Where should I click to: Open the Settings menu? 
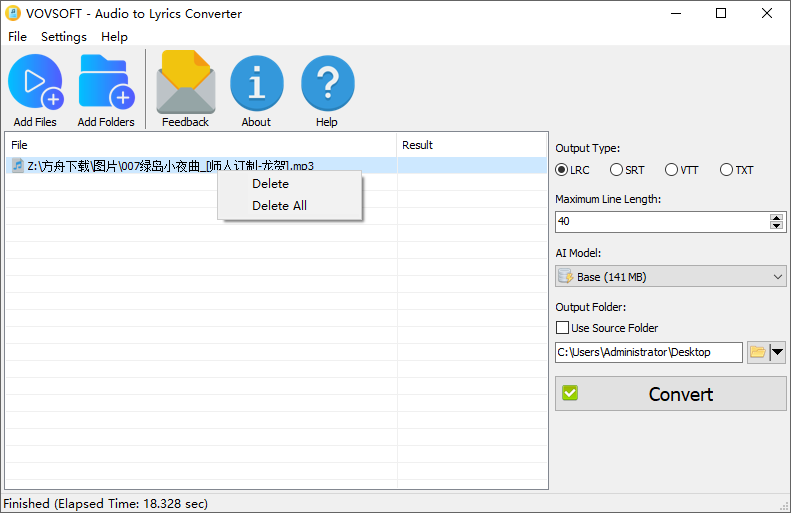tap(64, 37)
